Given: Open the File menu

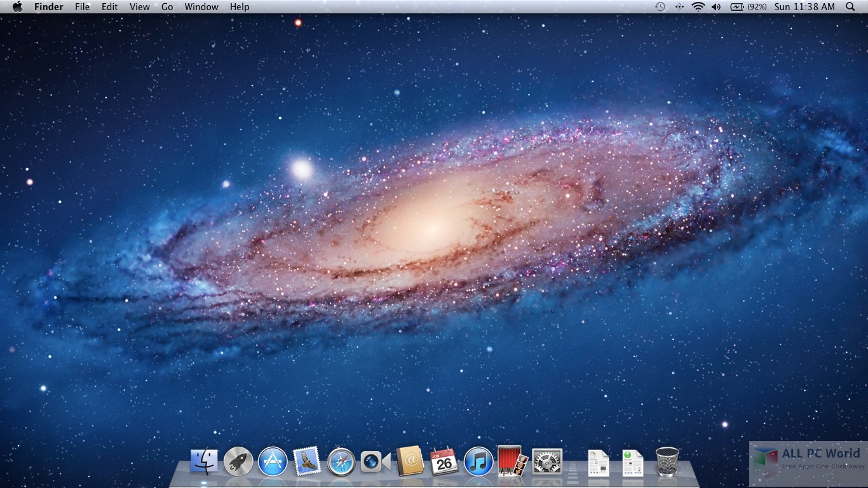Looking at the screenshot, I should click(83, 7).
